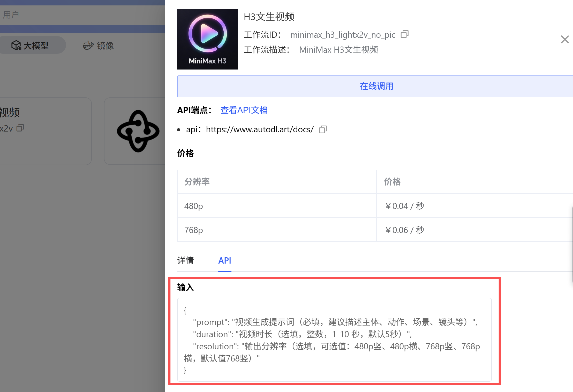The image size is (573, 392).
Task: Open the 镜像 tab in background
Action: [99, 45]
